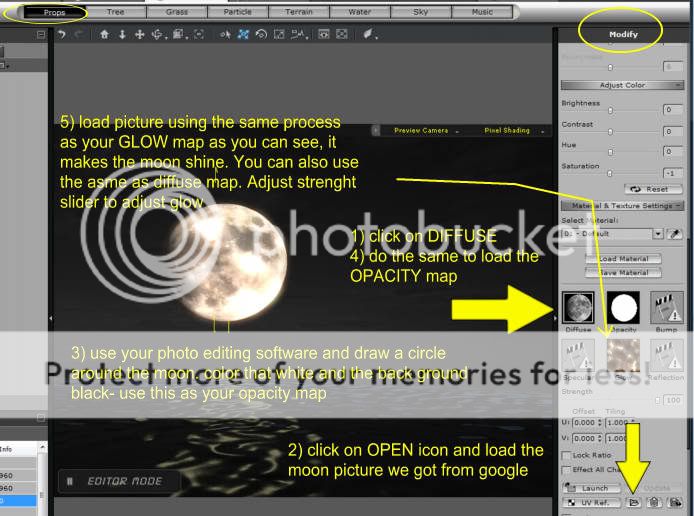The image size is (694, 516).
Task: Select the four-arrow Move tool
Action: 139,35
